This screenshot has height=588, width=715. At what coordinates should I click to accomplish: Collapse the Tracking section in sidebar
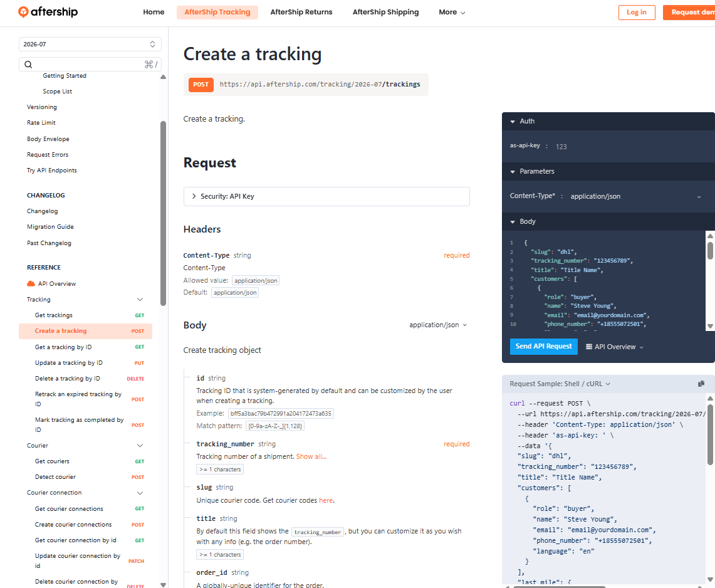(140, 300)
